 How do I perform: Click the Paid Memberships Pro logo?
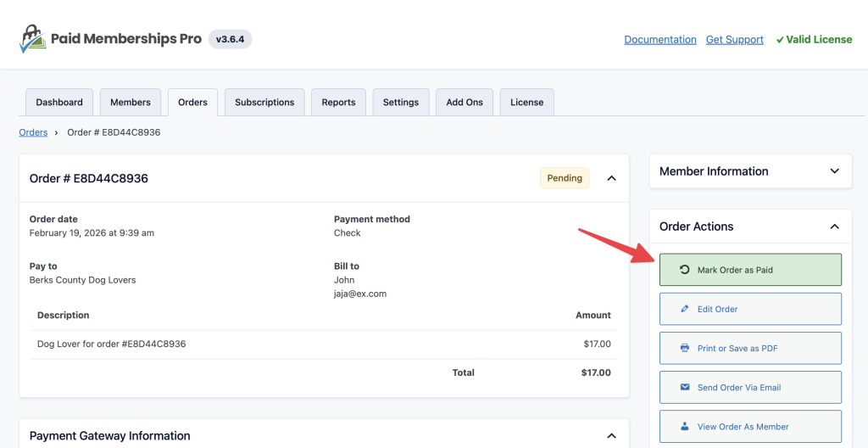110,39
